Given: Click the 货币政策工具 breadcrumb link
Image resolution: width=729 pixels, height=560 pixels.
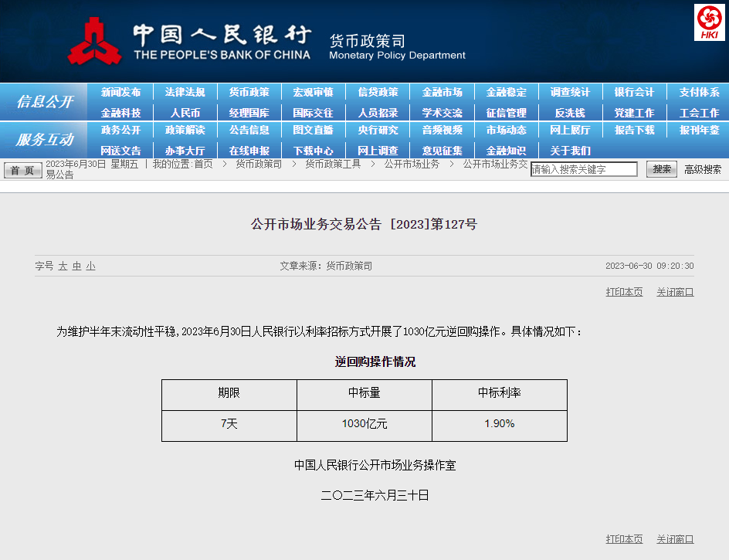Looking at the screenshot, I should click(332, 164).
